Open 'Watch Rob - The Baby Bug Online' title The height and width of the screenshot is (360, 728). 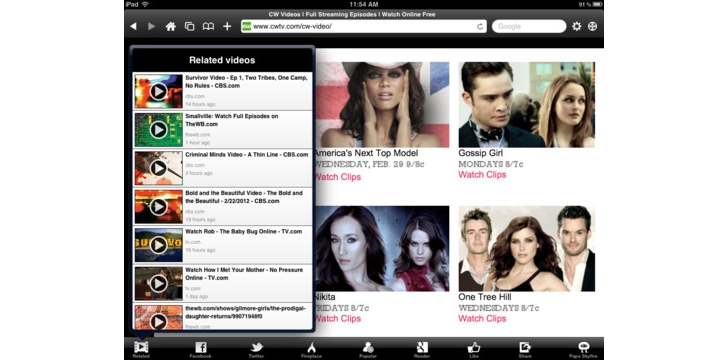tap(243, 231)
